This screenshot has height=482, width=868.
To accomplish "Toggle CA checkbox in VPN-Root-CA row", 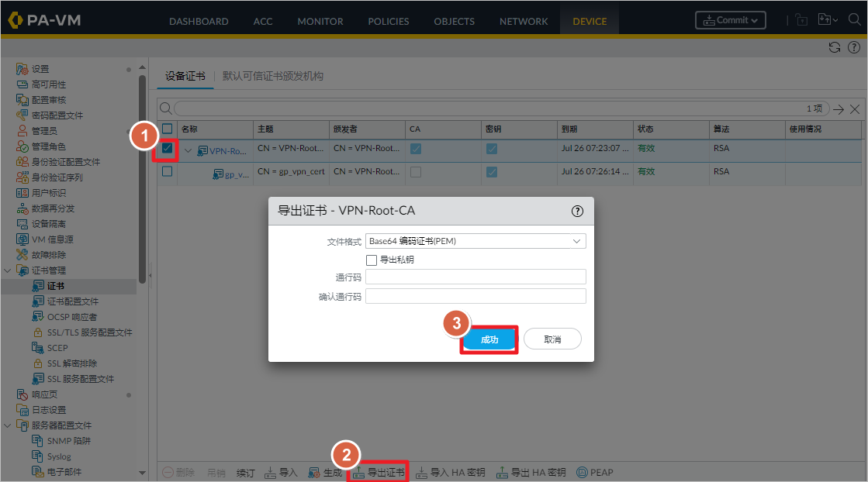I will coord(416,149).
